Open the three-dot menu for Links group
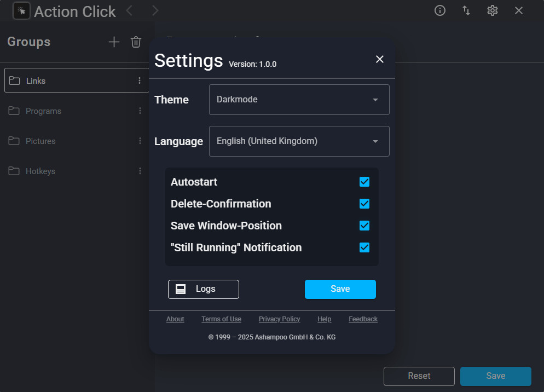This screenshot has height=392, width=544. coord(140,80)
